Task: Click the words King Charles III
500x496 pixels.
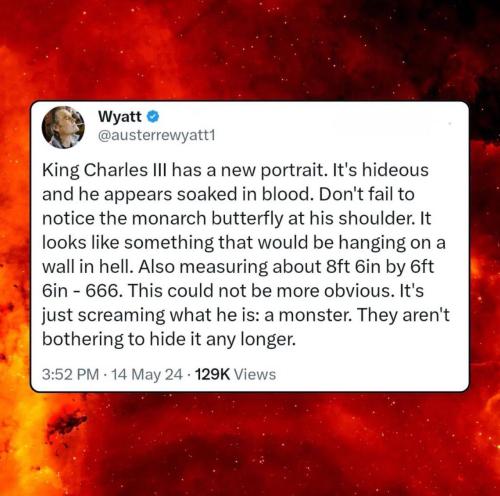Action: [105, 170]
